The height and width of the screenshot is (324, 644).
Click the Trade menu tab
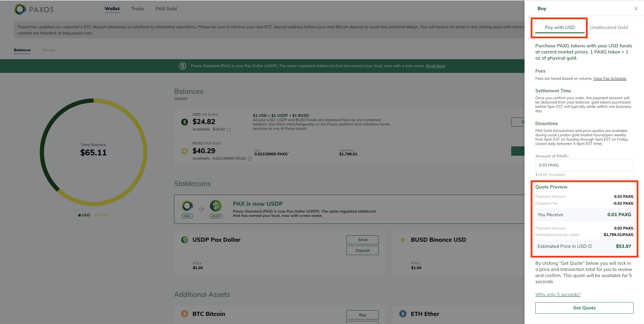pyautogui.click(x=137, y=8)
